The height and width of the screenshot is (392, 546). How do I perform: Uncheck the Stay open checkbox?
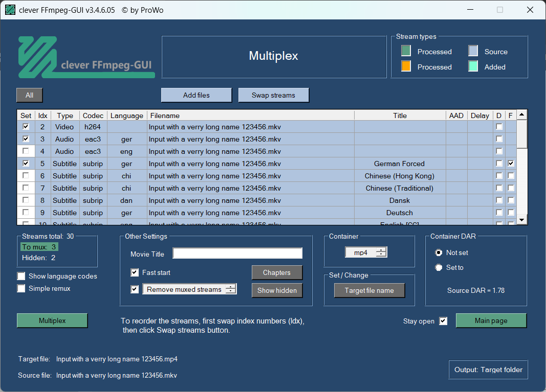pos(443,321)
